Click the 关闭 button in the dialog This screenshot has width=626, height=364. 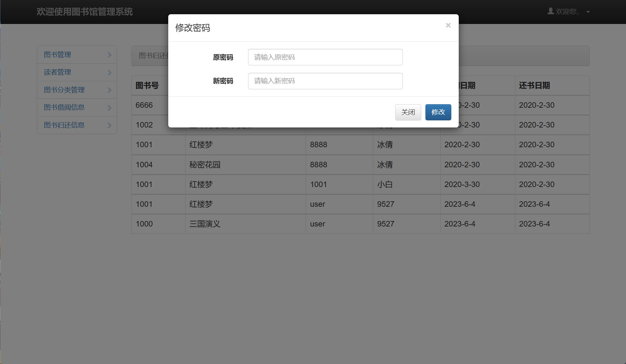(x=408, y=112)
